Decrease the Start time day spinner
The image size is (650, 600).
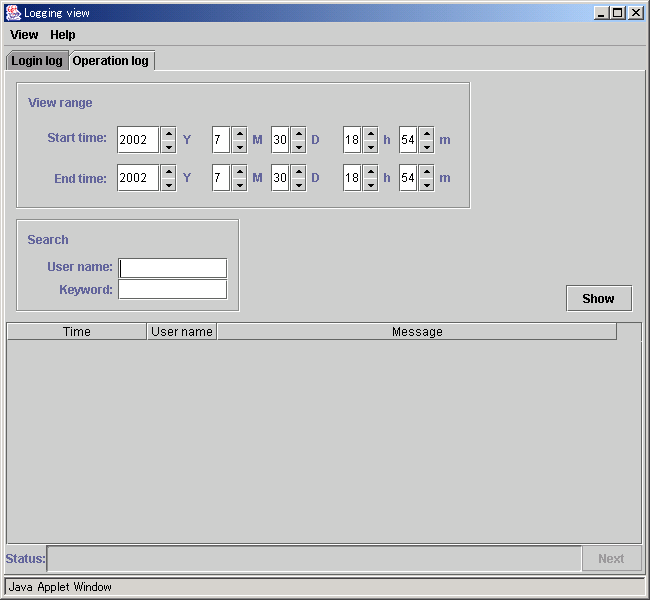tap(298, 146)
